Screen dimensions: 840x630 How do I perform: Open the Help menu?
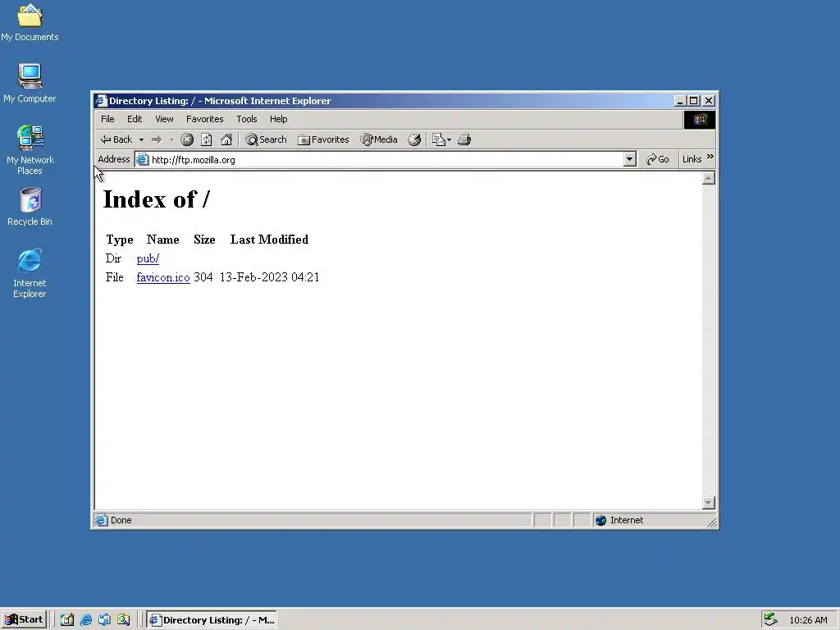tap(279, 119)
